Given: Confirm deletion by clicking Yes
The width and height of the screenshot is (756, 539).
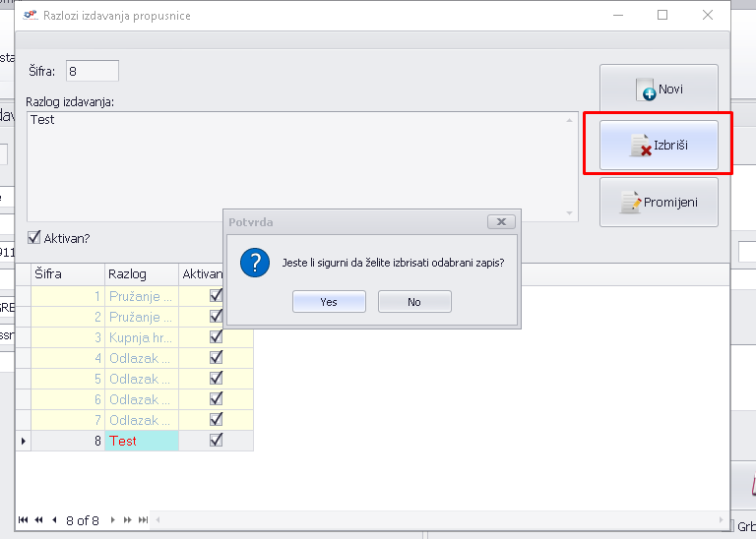Looking at the screenshot, I should (x=329, y=302).
